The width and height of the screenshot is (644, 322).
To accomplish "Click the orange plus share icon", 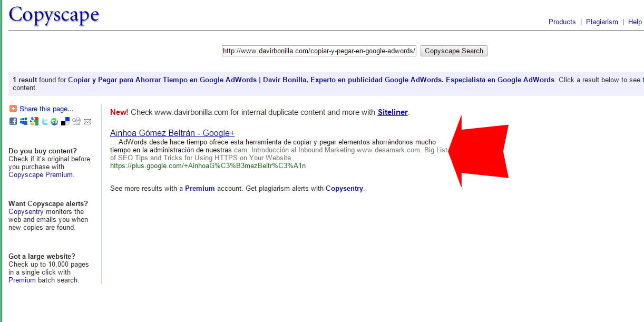I will [x=13, y=109].
